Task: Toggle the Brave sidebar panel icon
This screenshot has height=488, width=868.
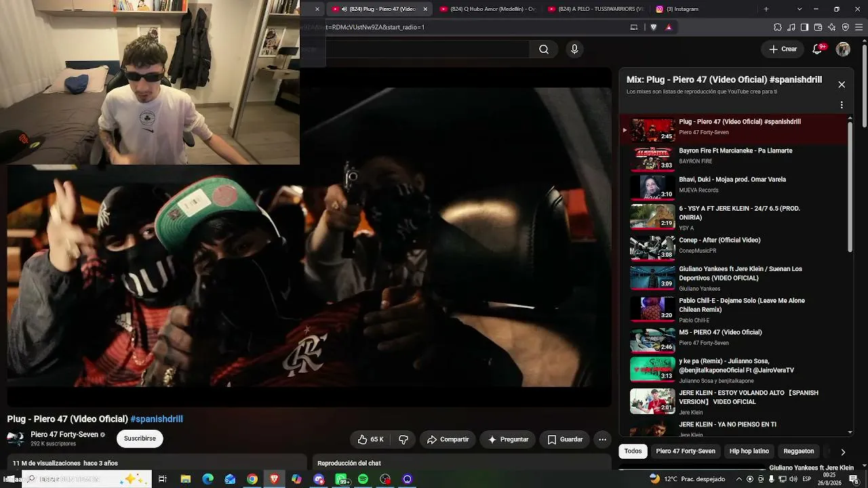Action: (x=804, y=27)
